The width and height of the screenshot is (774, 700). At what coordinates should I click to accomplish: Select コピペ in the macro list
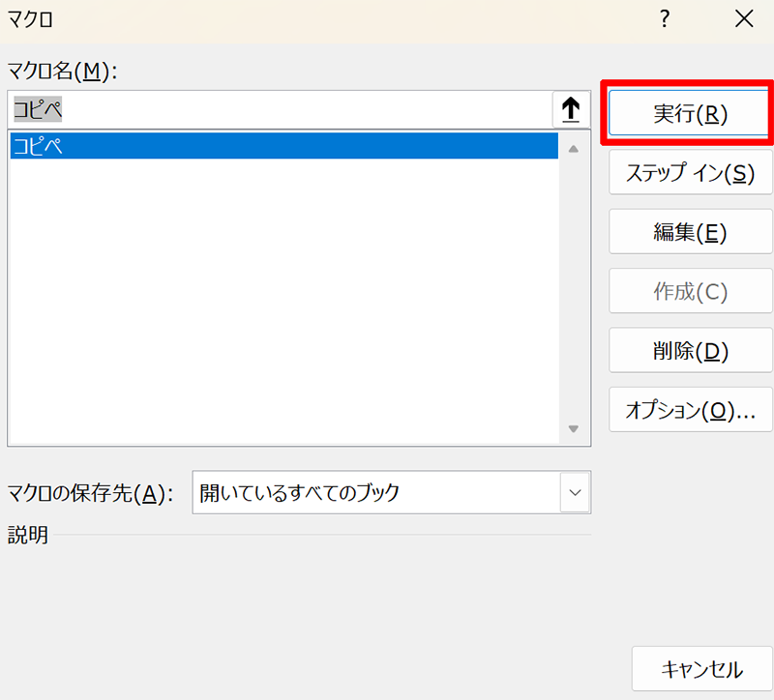[283, 146]
